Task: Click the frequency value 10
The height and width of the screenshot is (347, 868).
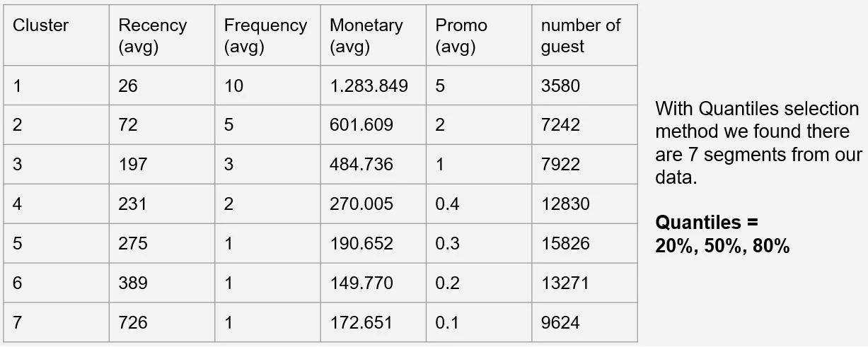Action: (x=233, y=86)
